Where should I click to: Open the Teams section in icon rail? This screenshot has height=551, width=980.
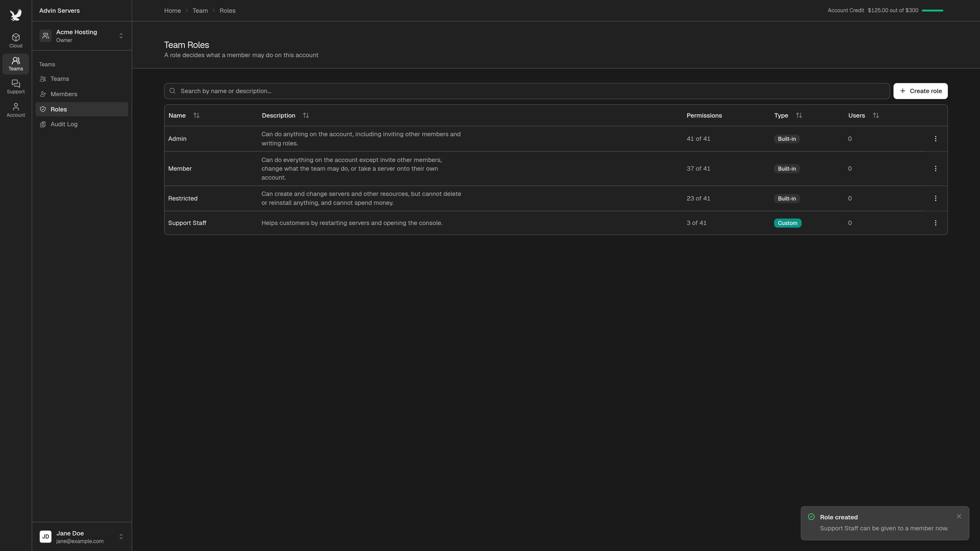click(16, 64)
